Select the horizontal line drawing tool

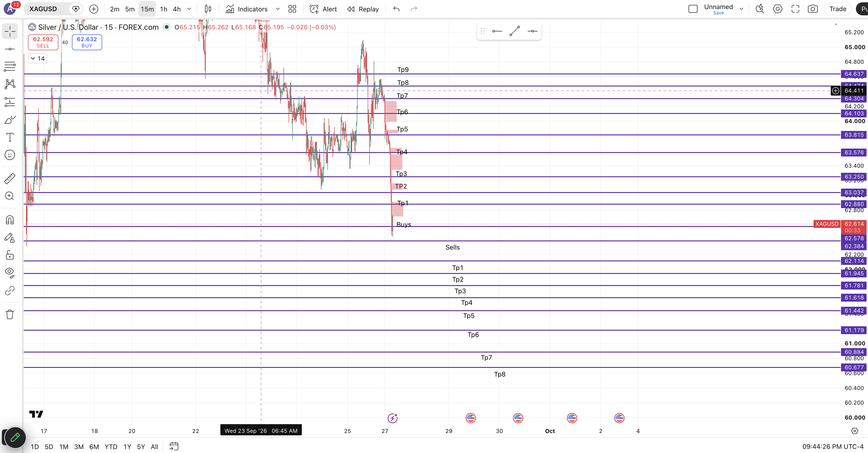coord(10,49)
